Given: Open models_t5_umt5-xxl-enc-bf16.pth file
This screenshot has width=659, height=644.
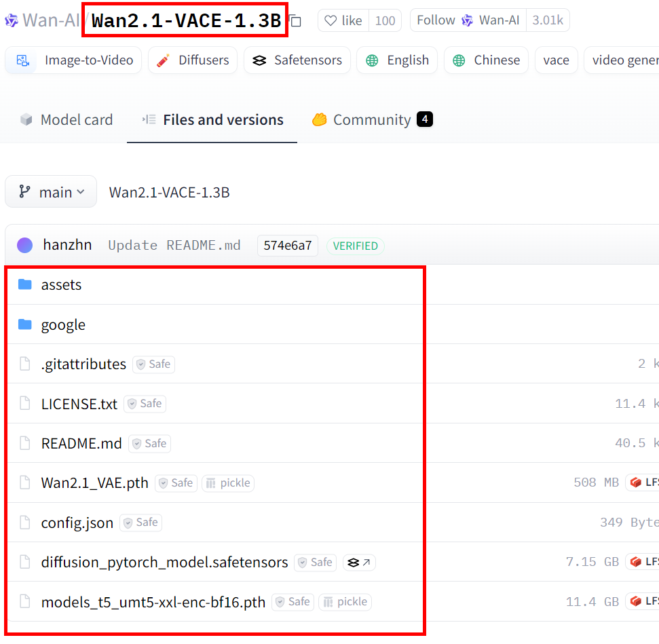Looking at the screenshot, I should [x=153, y=602].
